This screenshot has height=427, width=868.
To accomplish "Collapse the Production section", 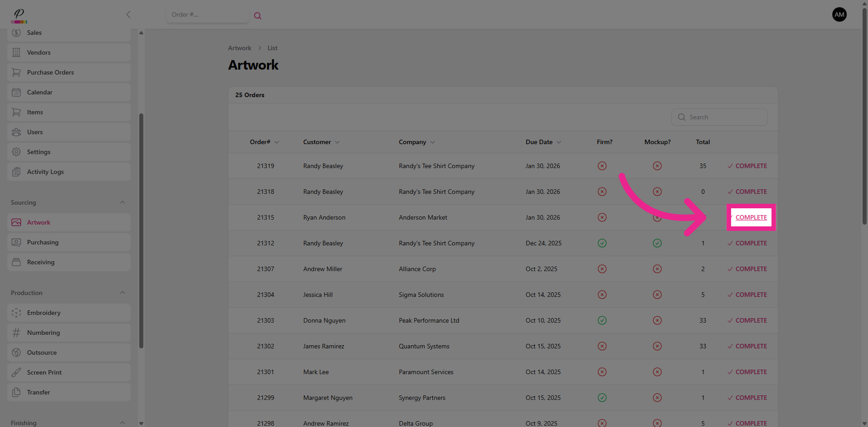I will pyautogui.click(x=122, y=293).
